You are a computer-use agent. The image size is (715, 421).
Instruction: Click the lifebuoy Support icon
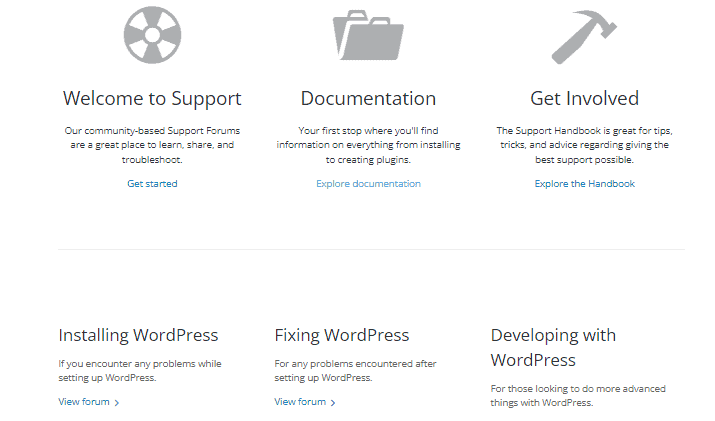click(x=152, y=35)
